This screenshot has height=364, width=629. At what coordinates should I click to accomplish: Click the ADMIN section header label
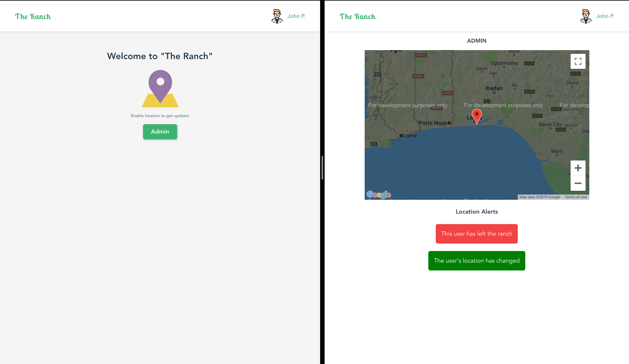476,41
